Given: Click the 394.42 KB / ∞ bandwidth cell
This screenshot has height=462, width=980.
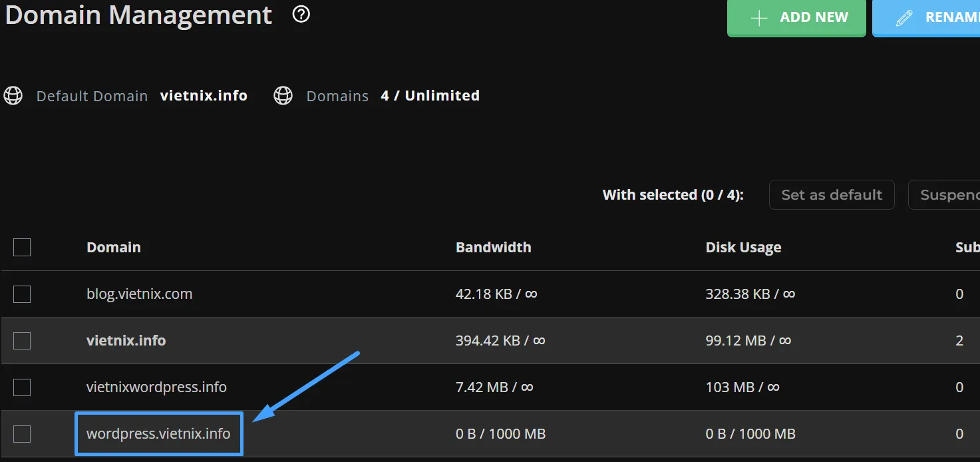Looking at the screenshot, I should click(x=500, y=341).
